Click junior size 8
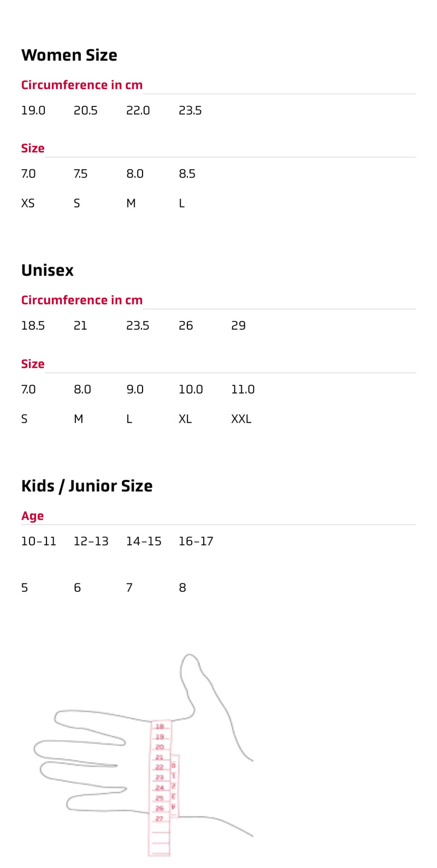Viewport: 437px width, 868px height. tap(182, 587)
